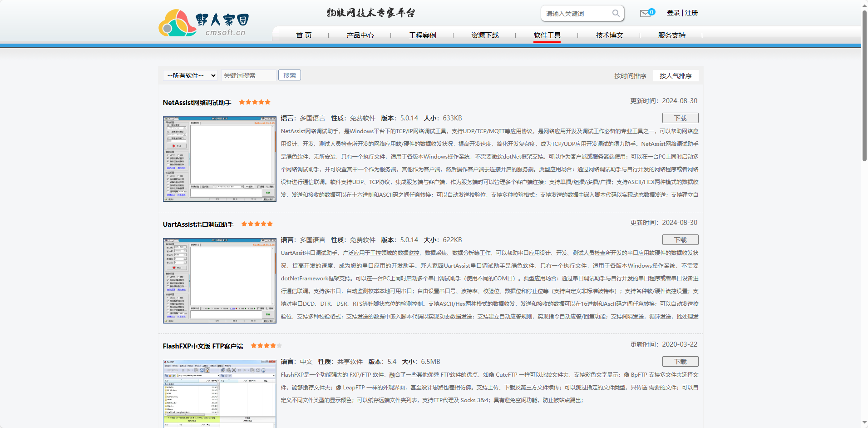868x428 pixels.
Task: Open the 工程案例 menu item
Action: (423, 35)
